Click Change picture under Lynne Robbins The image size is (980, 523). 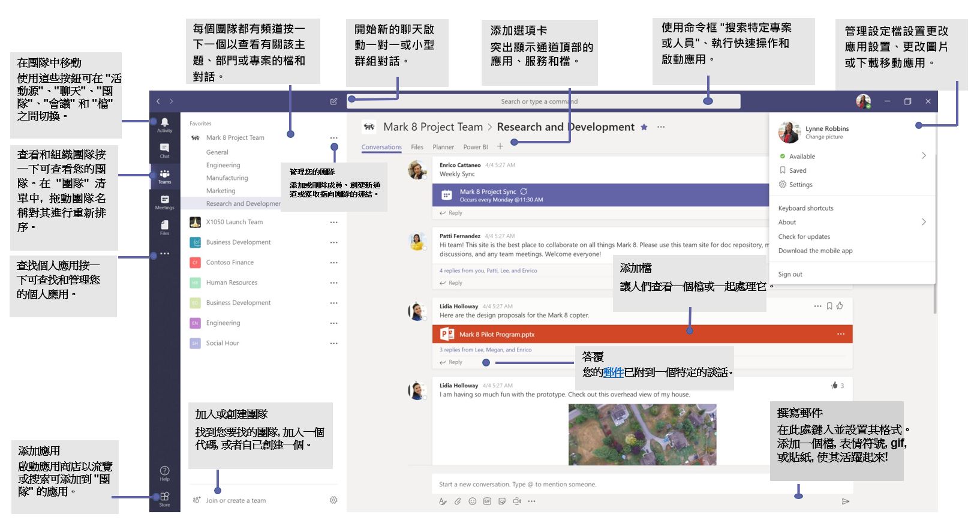(824, 137)
